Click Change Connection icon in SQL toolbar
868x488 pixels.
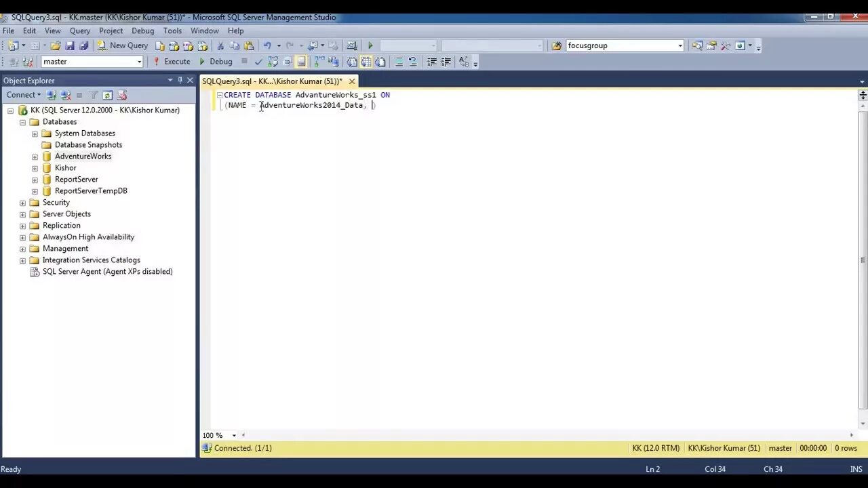click(x=28, y=62)
